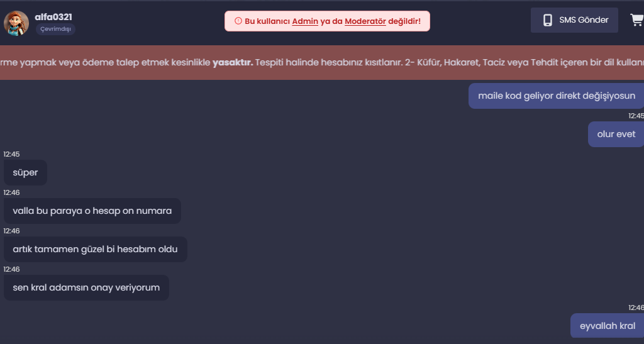The image size is (644, 344).
Task: Select the message "maile kod geliyor direkt değişiyosun"
Action: tap(556, 96)
